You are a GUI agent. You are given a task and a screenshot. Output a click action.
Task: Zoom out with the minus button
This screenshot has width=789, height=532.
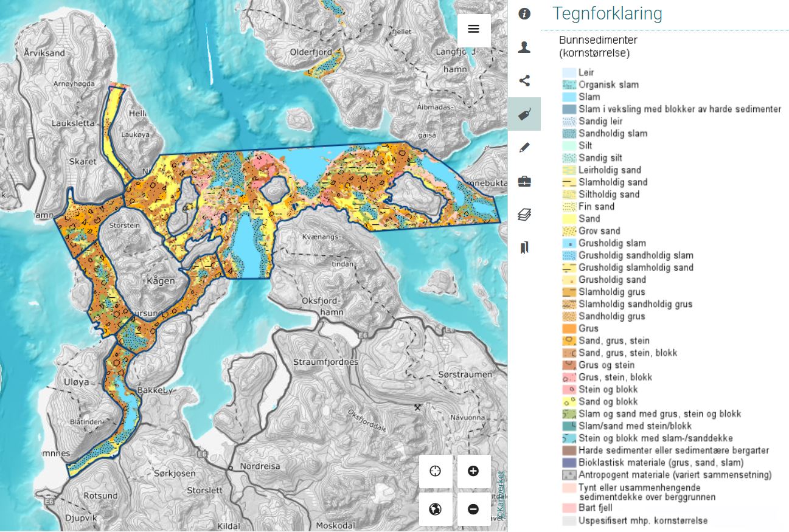(474, 510)
